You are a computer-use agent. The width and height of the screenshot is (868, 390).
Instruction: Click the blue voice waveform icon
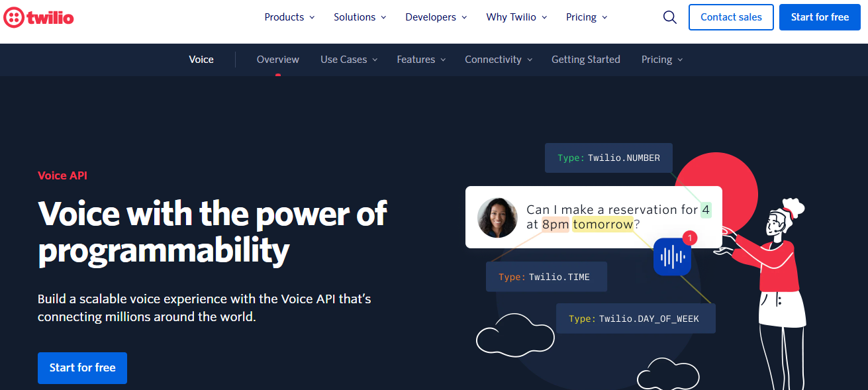(672, 257)
